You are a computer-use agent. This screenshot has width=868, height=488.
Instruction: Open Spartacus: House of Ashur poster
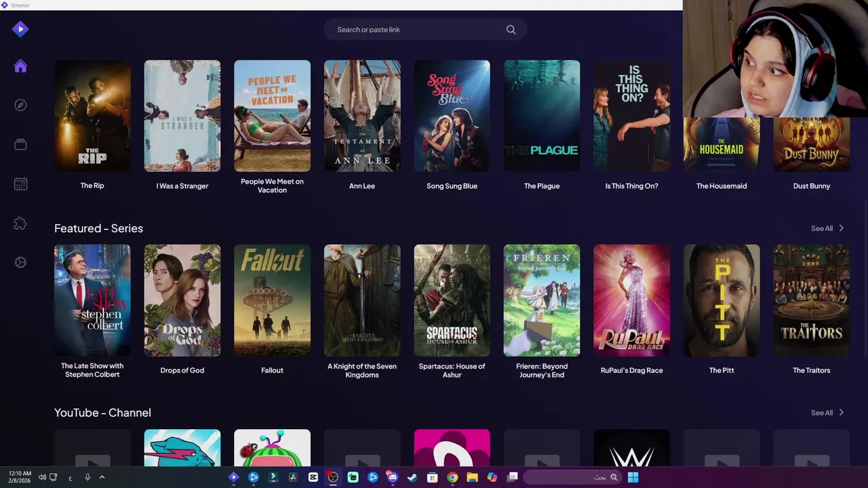tap(452, 300)
